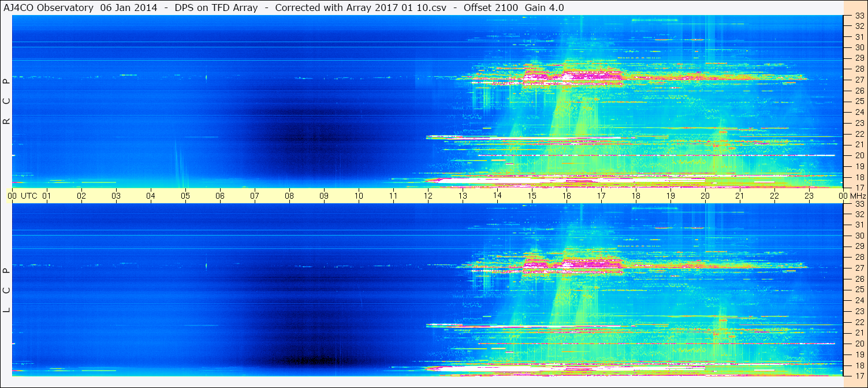Click the 09 hour mark on time axis
The width and height of the screenshot is (868, 388).
point(324,196)
